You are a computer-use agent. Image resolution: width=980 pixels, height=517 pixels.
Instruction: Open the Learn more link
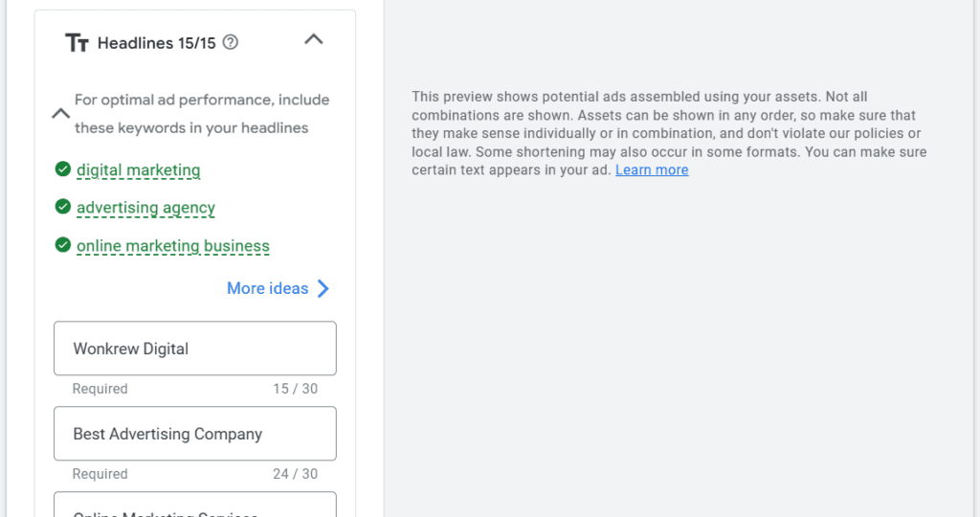click(x=652, y=170)
